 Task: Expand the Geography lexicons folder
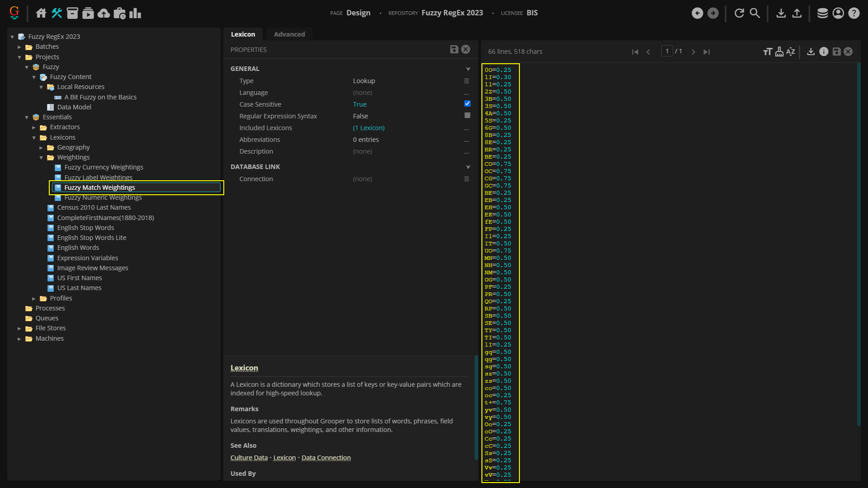click(x=41, y=148)
